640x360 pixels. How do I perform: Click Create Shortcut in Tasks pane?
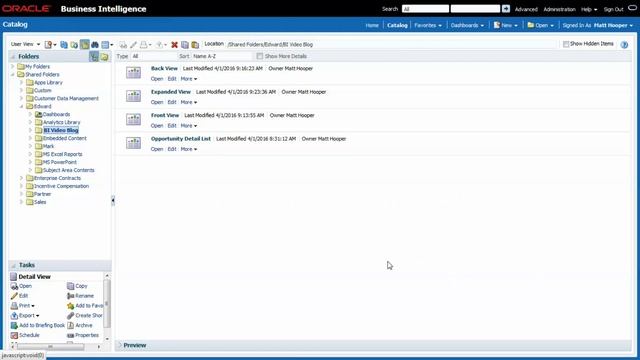(85, 316)
